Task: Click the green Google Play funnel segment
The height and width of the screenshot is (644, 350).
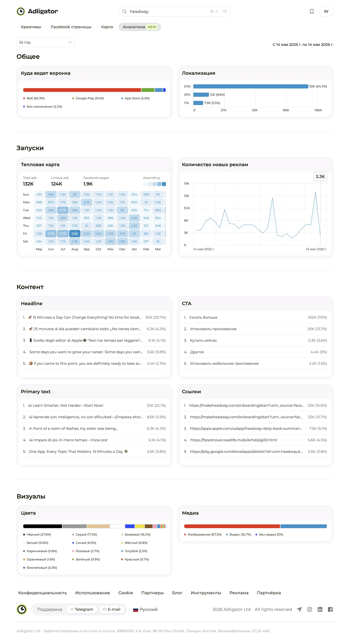Action: [x=148, y=90]
